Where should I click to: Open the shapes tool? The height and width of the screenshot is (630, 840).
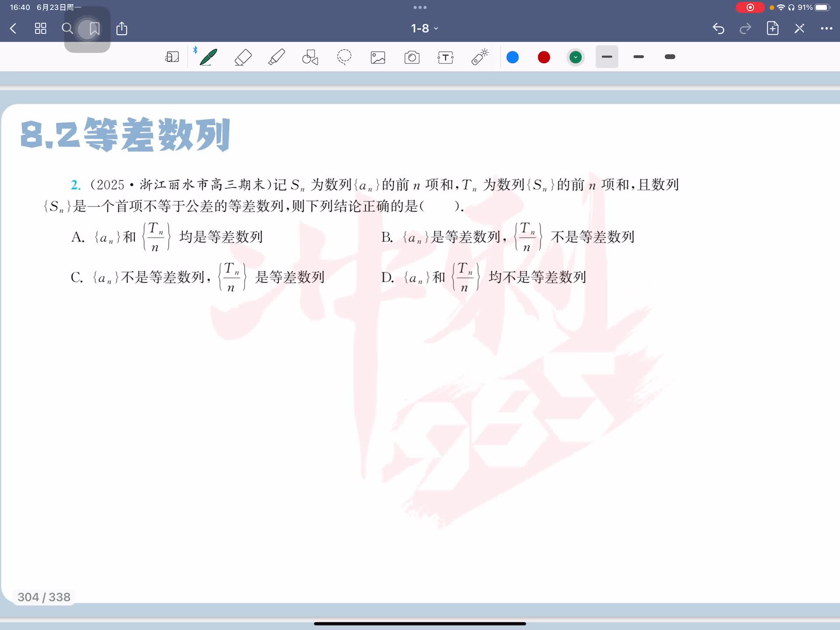310,57
